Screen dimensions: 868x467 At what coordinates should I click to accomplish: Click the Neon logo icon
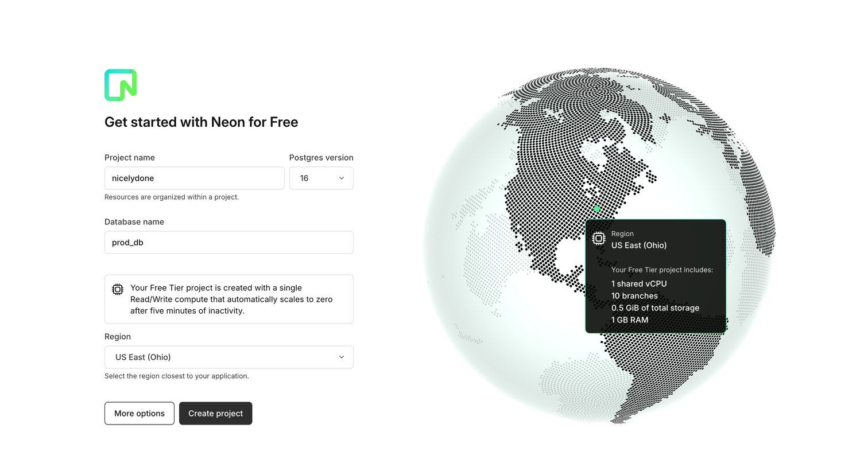tap(121, 85)
